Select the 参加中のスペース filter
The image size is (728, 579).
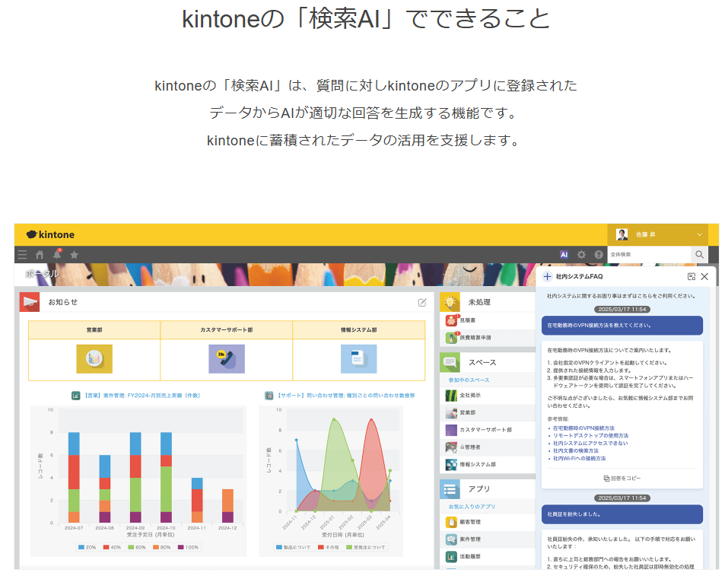pyautogui.click(x=469, y=380)
